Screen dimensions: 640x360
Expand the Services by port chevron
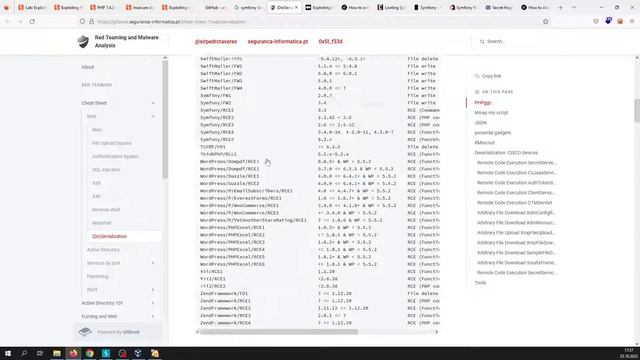tap(153, 263)
